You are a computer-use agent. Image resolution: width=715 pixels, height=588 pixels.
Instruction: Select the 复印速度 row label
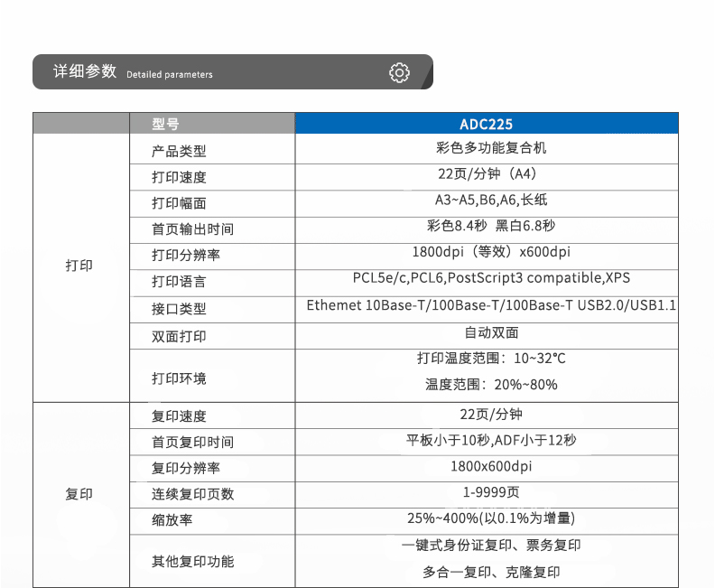coord(179,416)
